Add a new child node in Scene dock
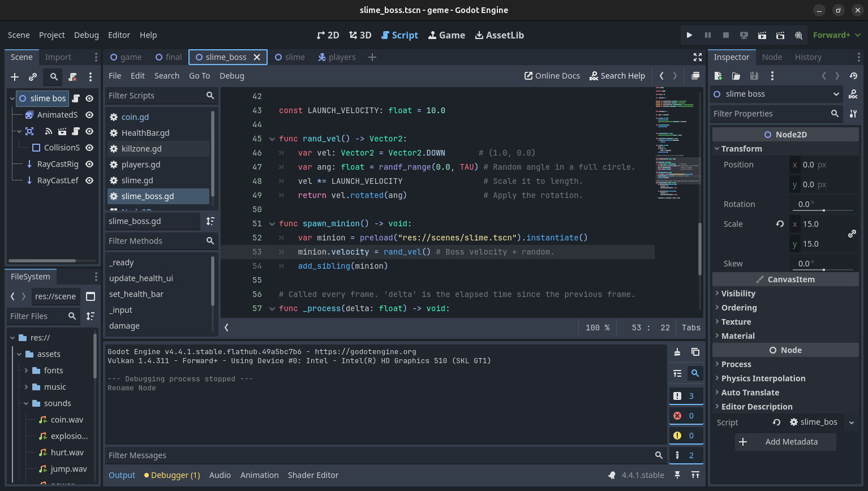 click(x=15, y=77)
